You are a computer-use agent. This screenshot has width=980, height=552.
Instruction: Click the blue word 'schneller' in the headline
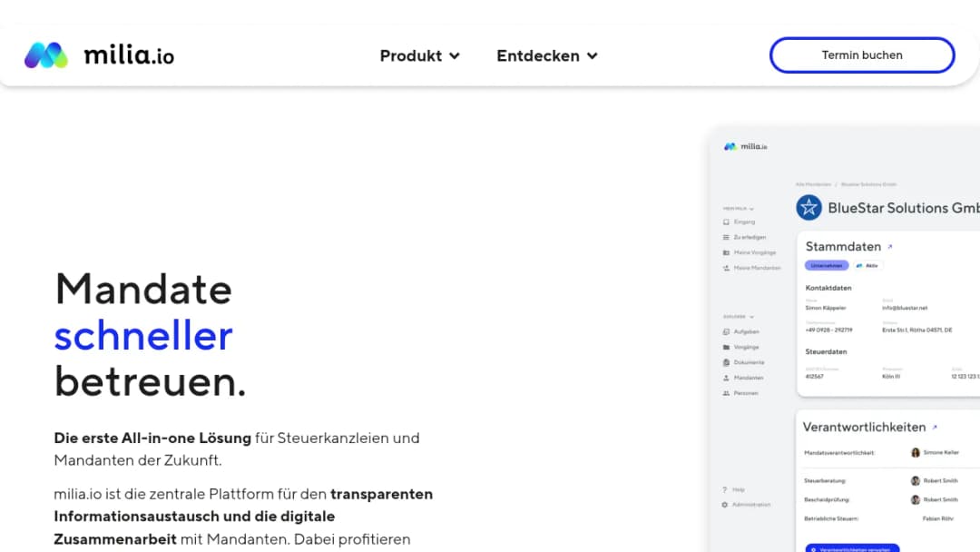tap(143, 336)
